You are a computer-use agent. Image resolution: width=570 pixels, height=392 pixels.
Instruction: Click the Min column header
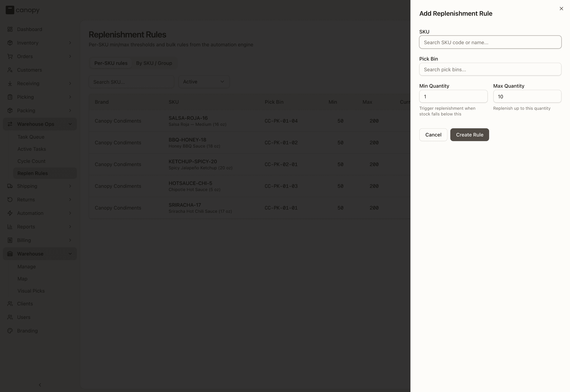(x=333, y=102)
